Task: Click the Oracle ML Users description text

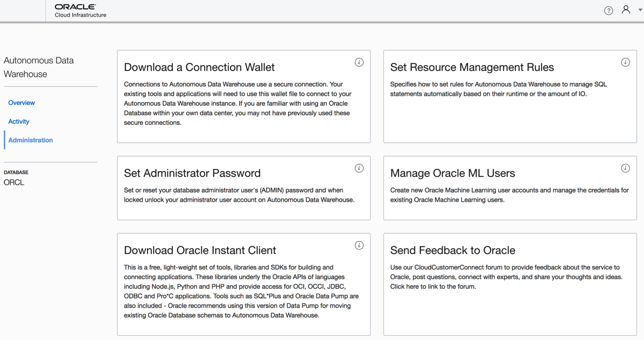Action: 510,195
